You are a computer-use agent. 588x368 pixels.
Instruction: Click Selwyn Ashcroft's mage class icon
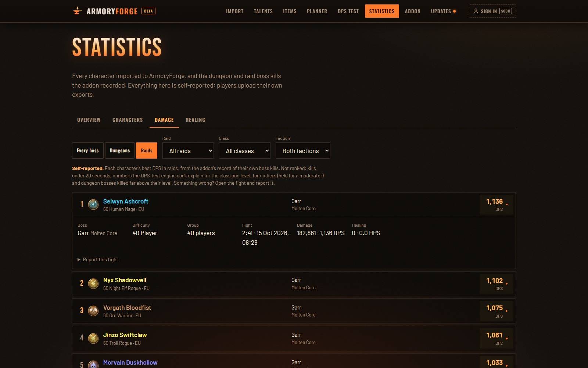click(x=93, y=204)
